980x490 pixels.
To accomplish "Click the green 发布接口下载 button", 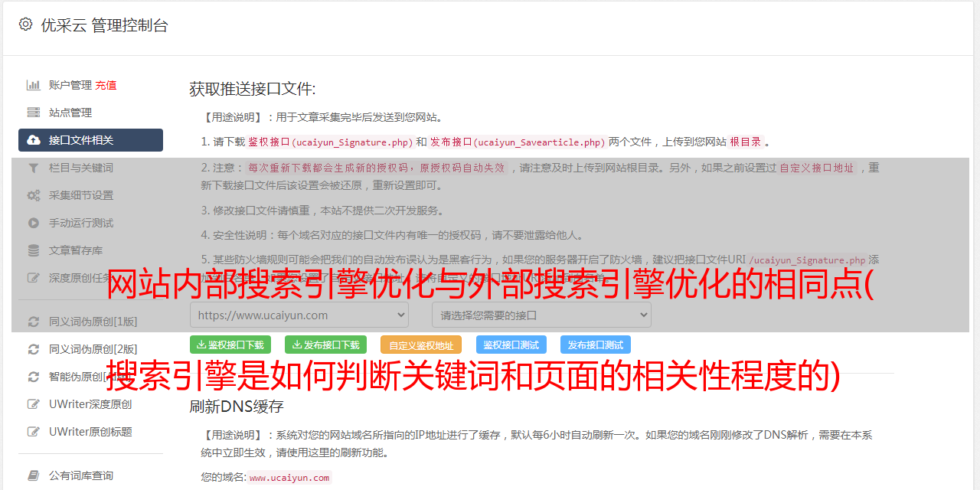I will click(325, 345).
